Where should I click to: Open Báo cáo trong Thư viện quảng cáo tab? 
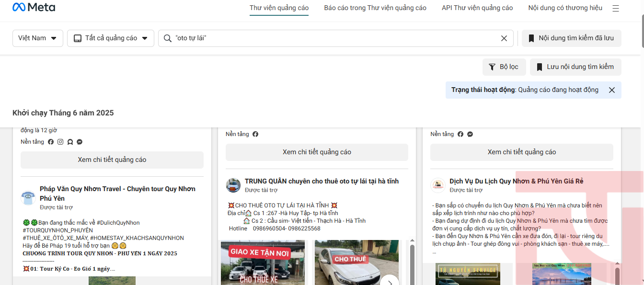click(x=375, y=8)
